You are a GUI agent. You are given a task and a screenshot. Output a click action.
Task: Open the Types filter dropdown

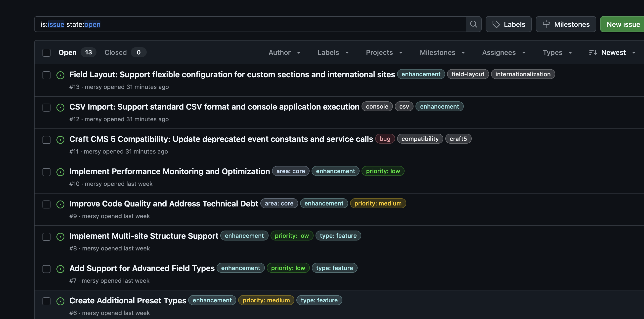[557, 52]
